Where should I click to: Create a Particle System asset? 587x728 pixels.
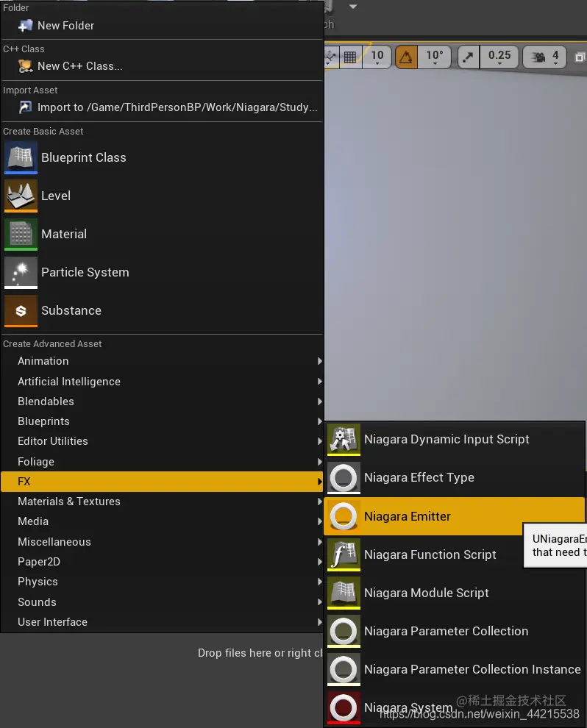pyautogui.click(x=162, y=273)
